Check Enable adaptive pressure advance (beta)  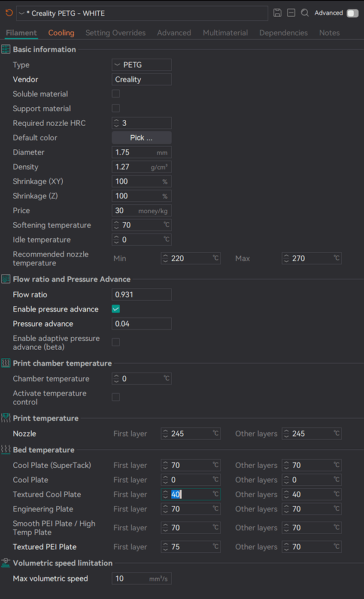pyautogui.click(x=116, y=342)
